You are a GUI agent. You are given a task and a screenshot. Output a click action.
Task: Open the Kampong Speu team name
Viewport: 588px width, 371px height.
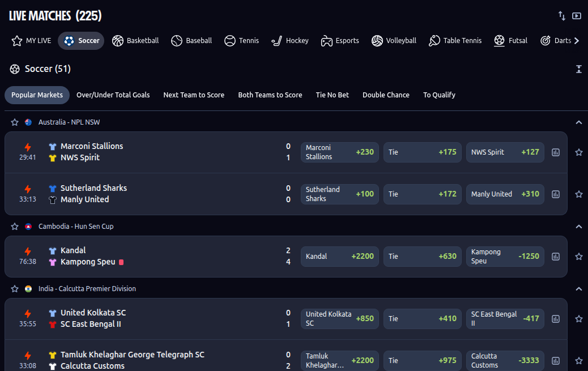click(x=88, y=262)
